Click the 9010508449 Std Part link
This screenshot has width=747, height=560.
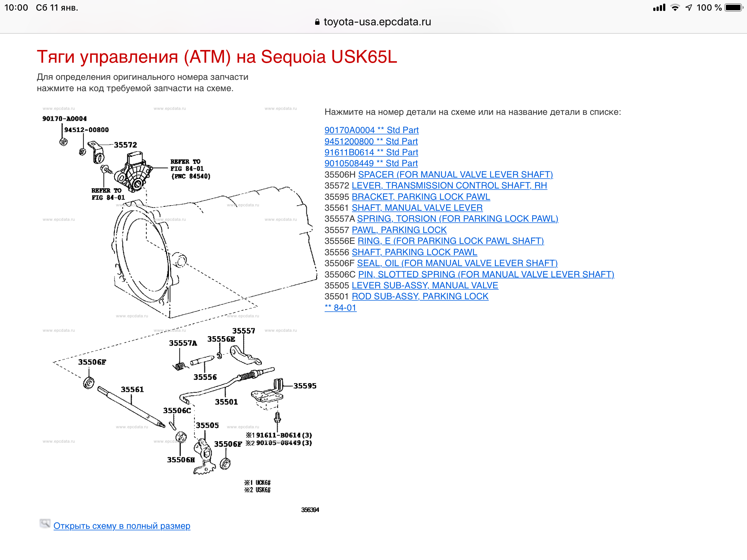[x=371, y=163]
